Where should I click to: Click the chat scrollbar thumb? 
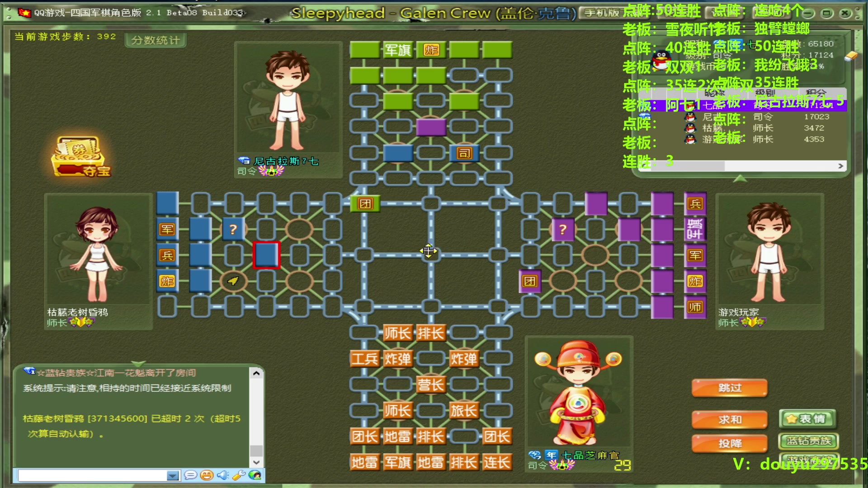click(256, 451)
